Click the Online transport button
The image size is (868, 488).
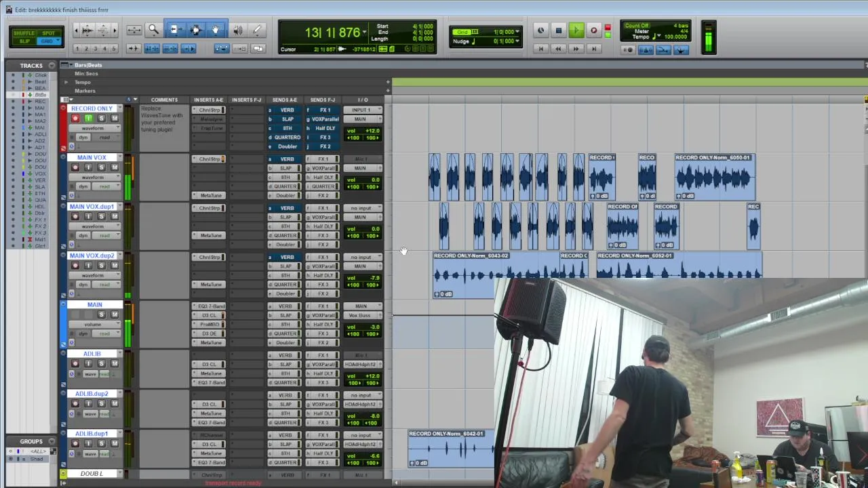[540, 30]
